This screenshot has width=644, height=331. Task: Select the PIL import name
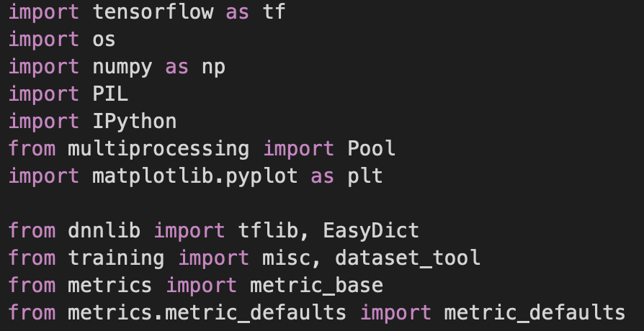coord(110,94)
